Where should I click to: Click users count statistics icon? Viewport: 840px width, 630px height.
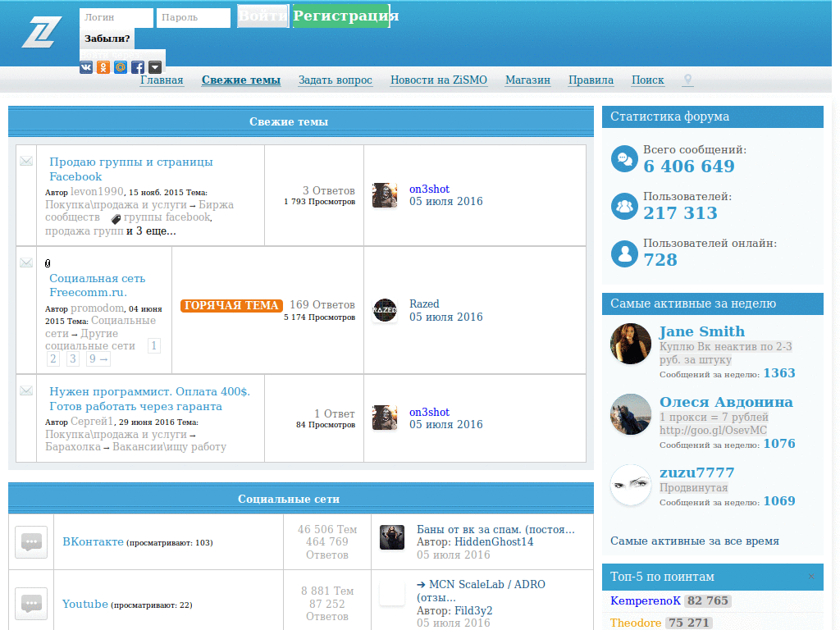[x=624, y=206]
